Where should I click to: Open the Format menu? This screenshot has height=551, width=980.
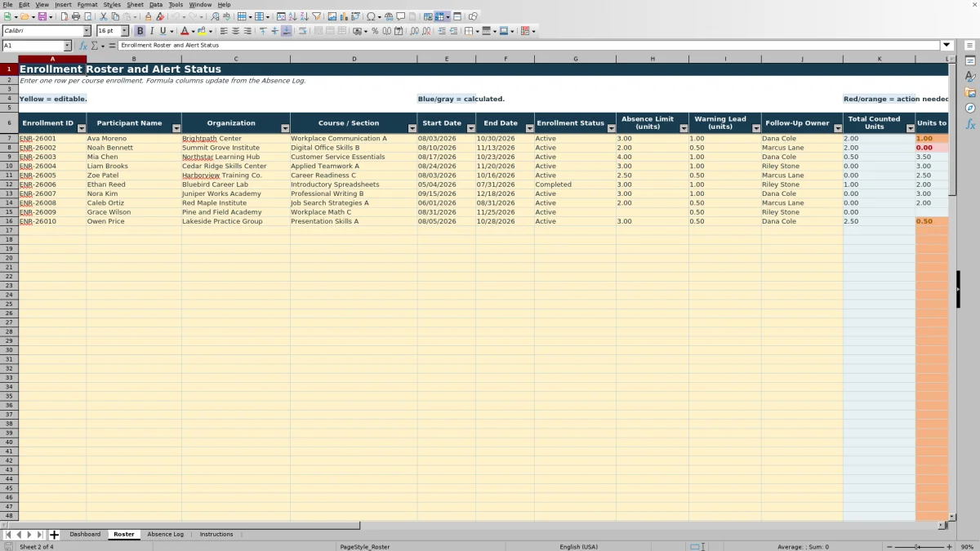click(x=87, y=5)
